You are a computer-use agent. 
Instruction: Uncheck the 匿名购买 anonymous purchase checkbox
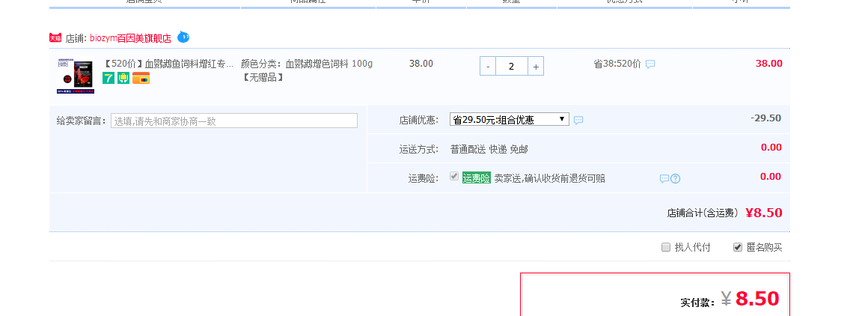[738, 247]
